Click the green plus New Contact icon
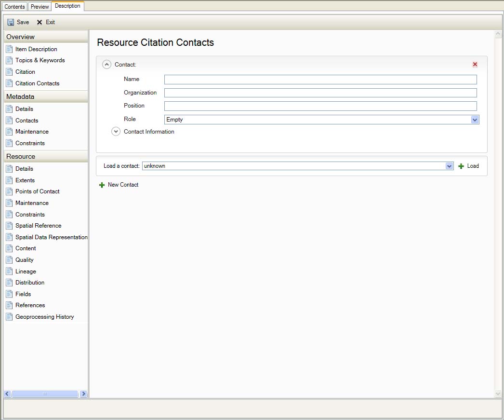The image size is (504, 420). (x=102, y=185)
